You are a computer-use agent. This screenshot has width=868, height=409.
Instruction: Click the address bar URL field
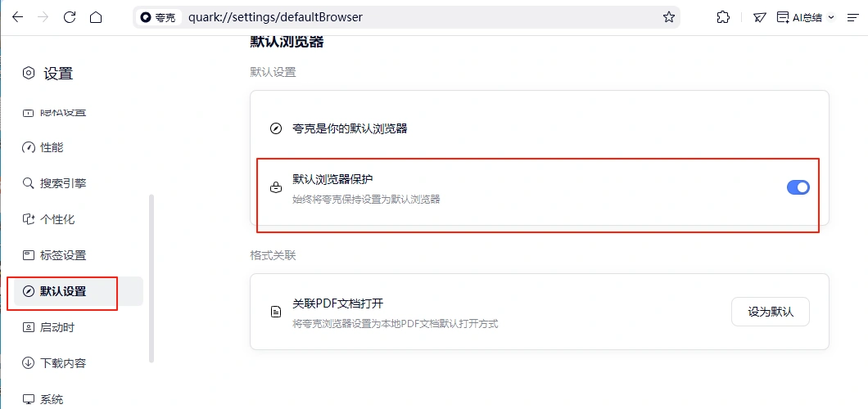point(409,17)
